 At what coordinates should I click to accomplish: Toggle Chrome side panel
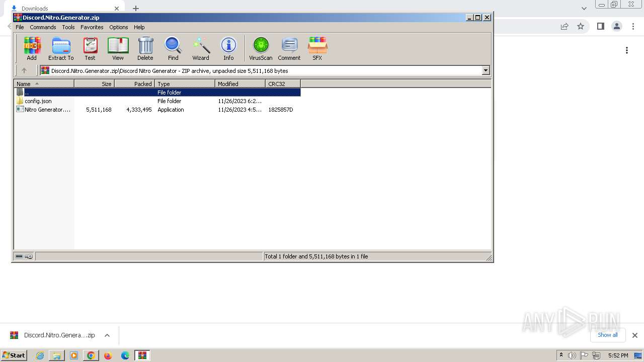[x=600, y=26]
